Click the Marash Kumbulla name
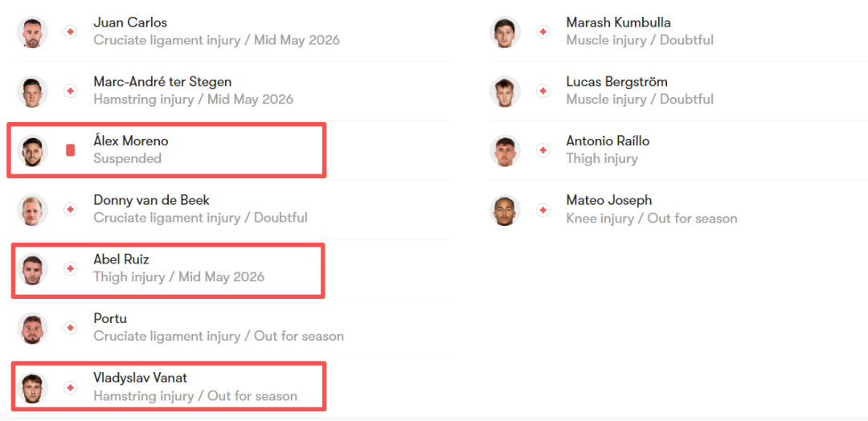Viewport: 868px width, 421px height. (x=618, y=22)
